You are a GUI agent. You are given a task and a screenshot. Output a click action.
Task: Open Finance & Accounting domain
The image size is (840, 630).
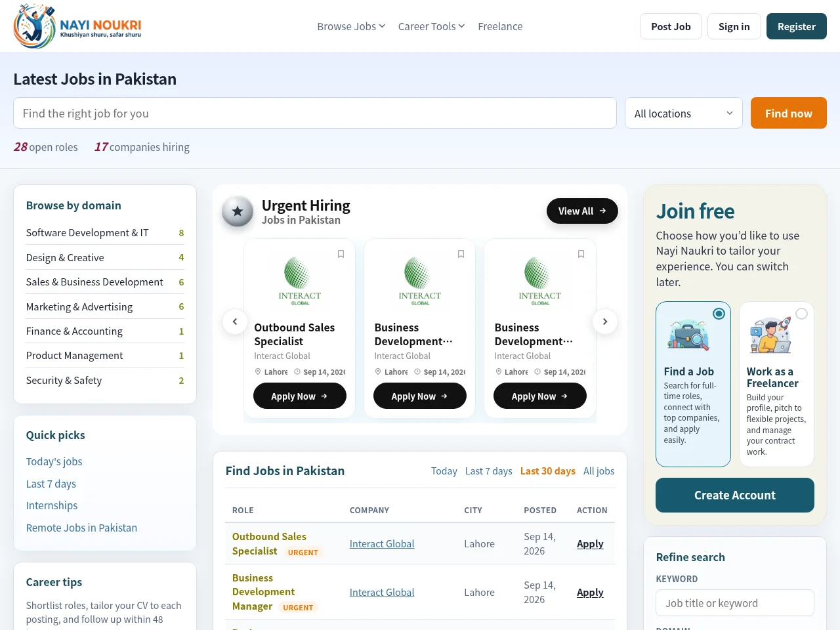(x=105, y=331)
